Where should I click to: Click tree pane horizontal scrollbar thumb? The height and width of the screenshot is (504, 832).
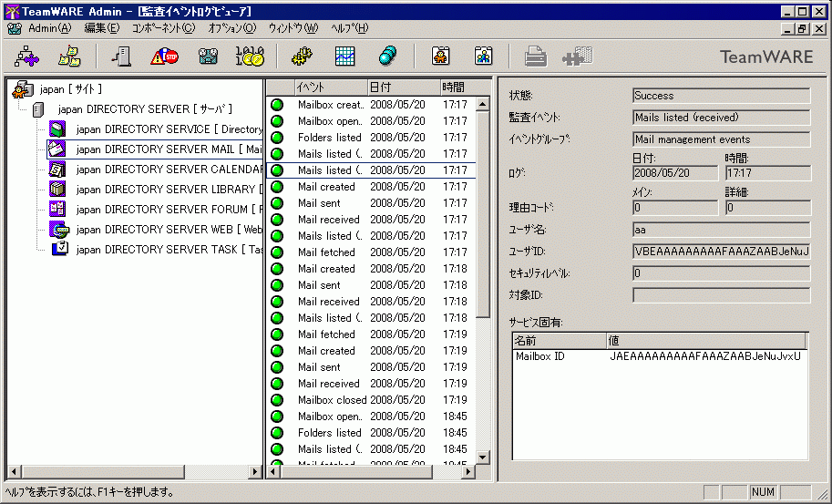[x=103, y=471]
